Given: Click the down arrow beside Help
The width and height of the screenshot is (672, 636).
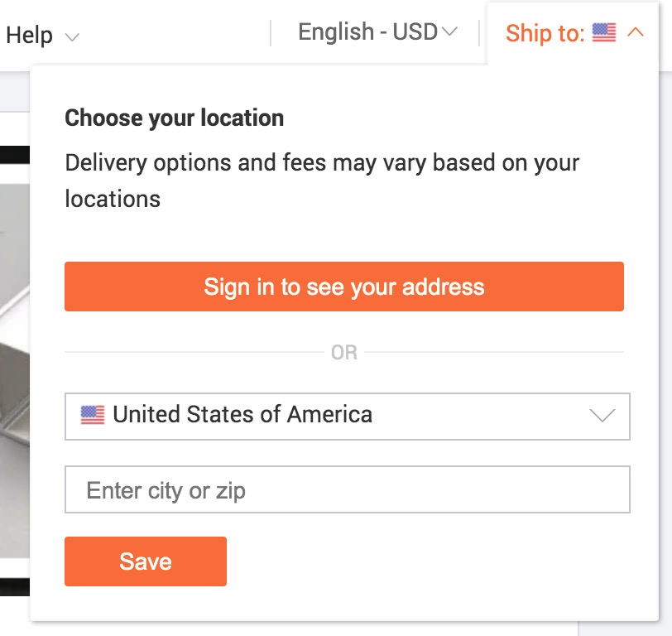Looking at the screenshot, I should click(72, 37).
